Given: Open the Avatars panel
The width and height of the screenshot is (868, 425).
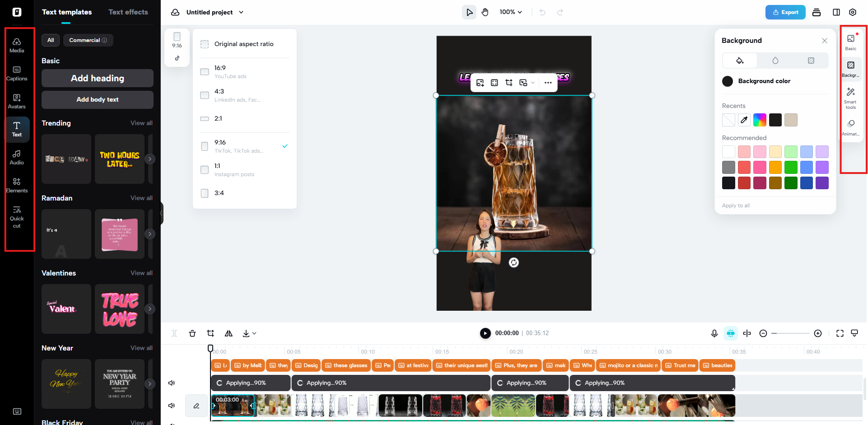Looking at the screenshot, I should (x=17, y=100).
